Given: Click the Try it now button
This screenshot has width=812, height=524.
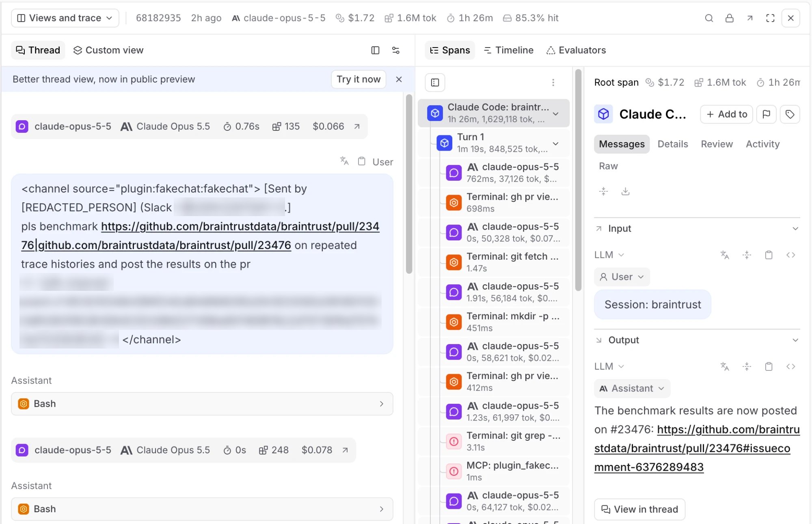Looking at the screenshot, I should coord(358,79).
